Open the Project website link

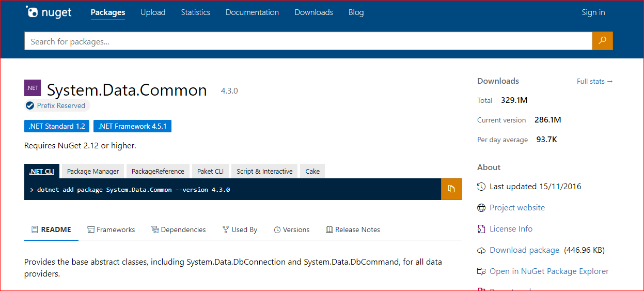click(517, 208)
